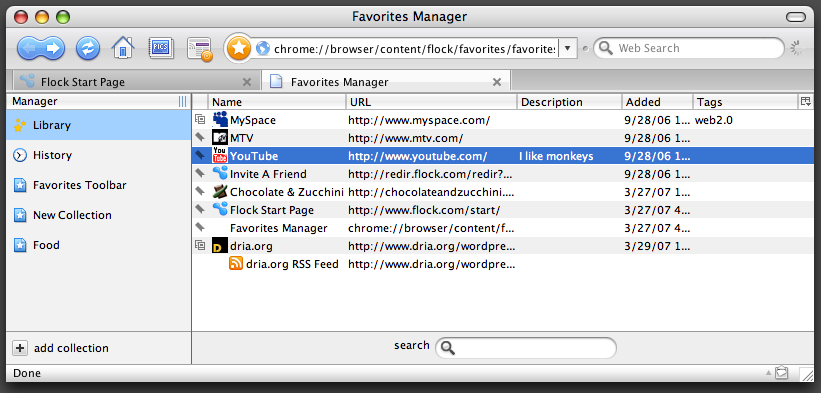Click the pin icon on MTV row

click(x=199, y=137)
